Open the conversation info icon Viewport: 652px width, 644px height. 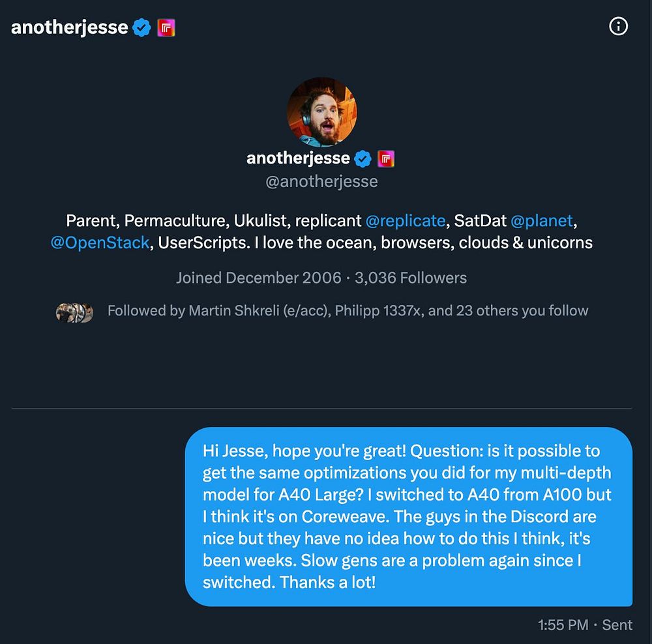618,27
